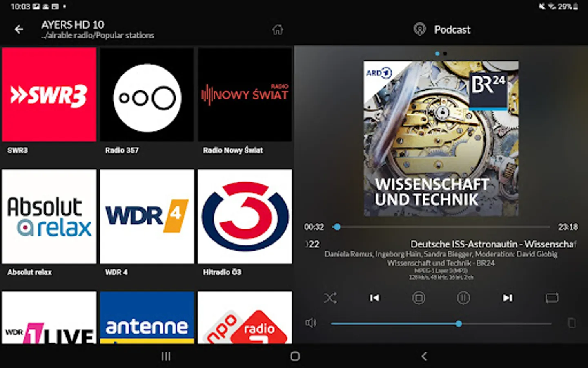Viewport: 588px width, 368px height.
Task: Open Android recent apps button
Action: 166,357
